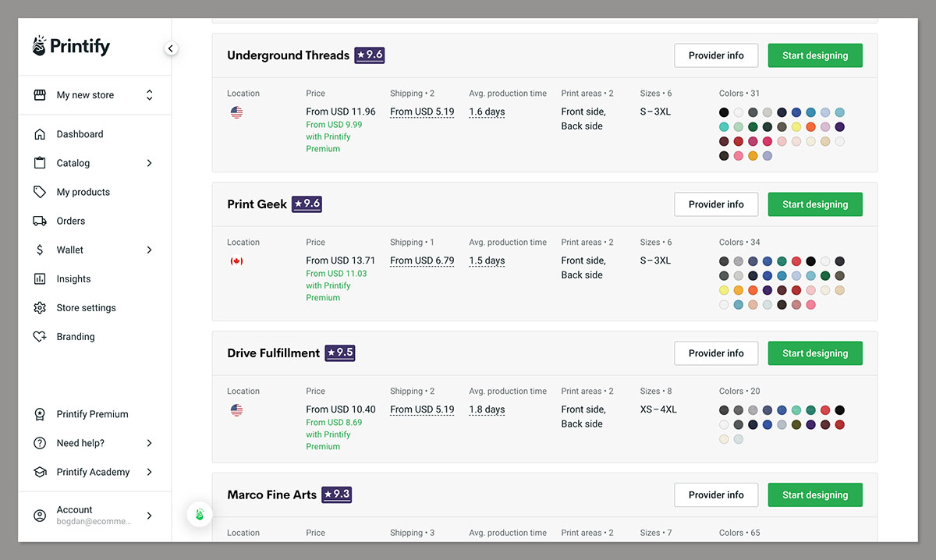Open the green chat support bubble
The image size is (936, 560).
200,514
